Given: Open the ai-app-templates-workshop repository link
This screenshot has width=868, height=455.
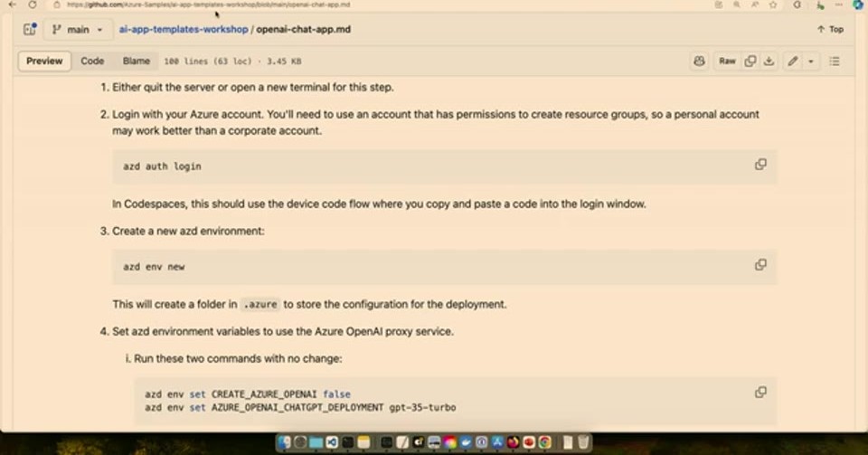Looking at the screenshot, I should click(184, 29).
